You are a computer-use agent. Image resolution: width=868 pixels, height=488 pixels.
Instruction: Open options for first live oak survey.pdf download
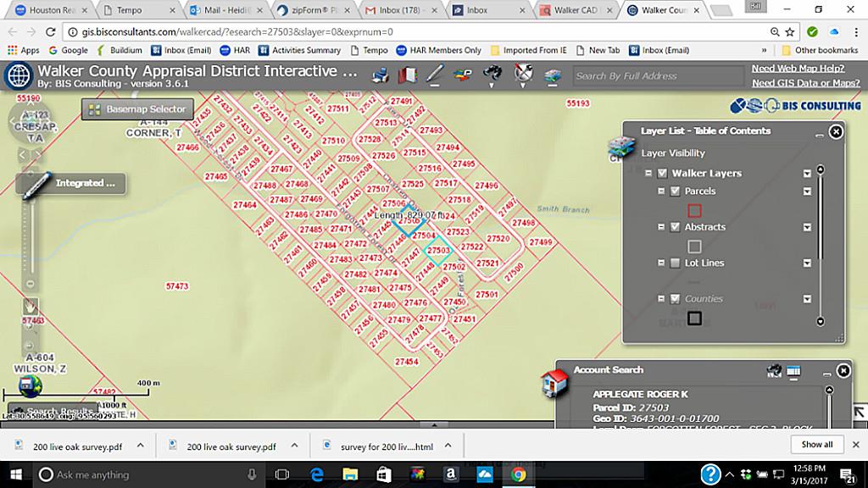point(141,446)
